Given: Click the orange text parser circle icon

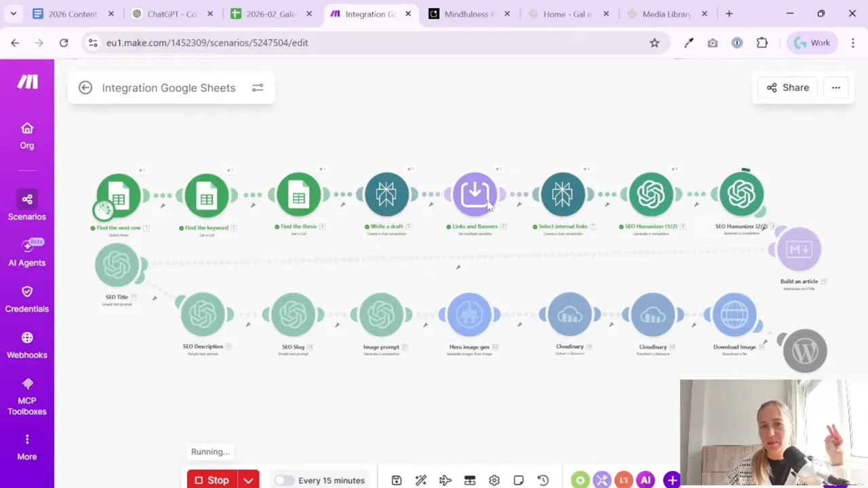Looking at the screenshot, I should click(623, 480).
